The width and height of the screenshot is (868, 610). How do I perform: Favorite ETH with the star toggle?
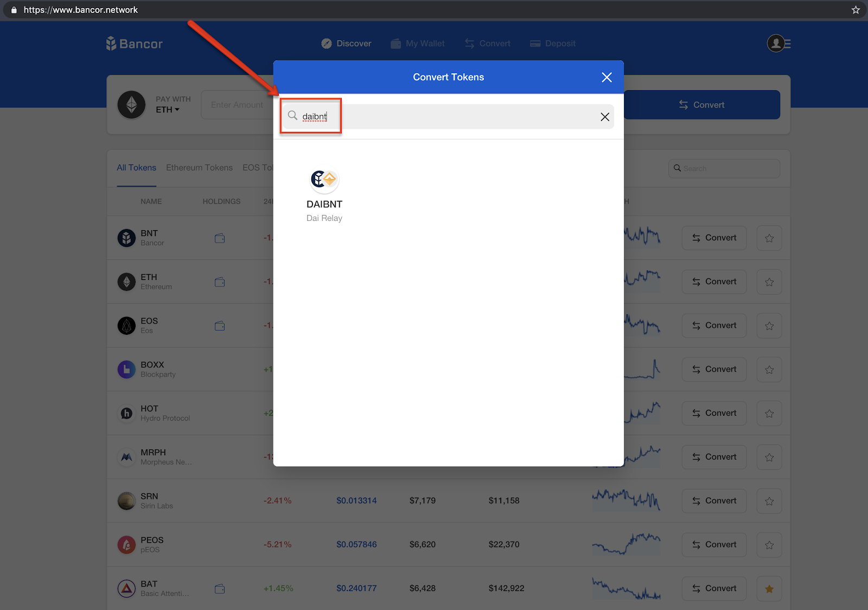[769, 282]
